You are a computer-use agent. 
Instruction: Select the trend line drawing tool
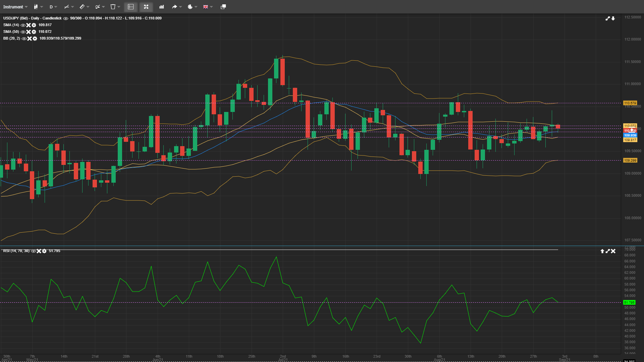coord(66,7)
